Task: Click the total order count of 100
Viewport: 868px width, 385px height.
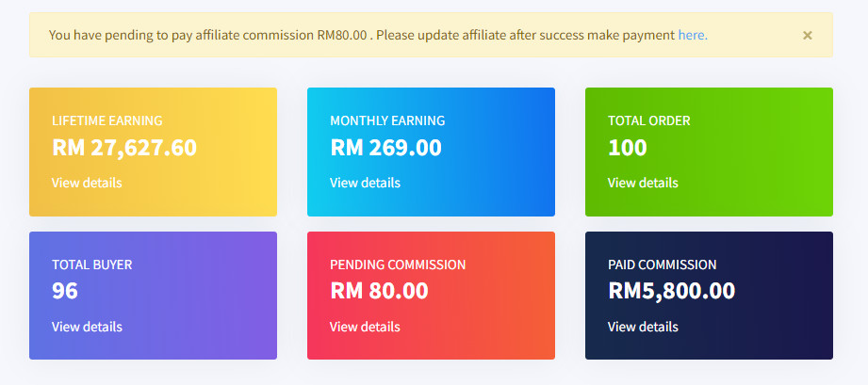Action: 628,148
